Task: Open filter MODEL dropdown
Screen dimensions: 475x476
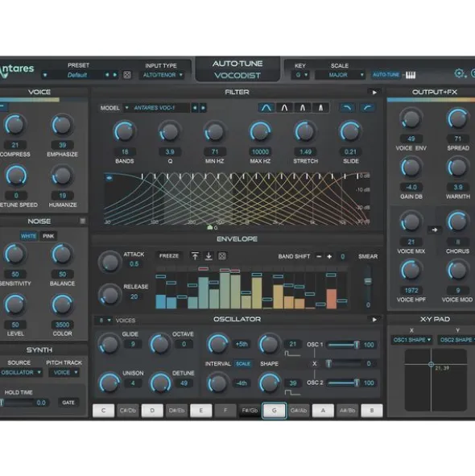Action: click(x=156, y=108)
